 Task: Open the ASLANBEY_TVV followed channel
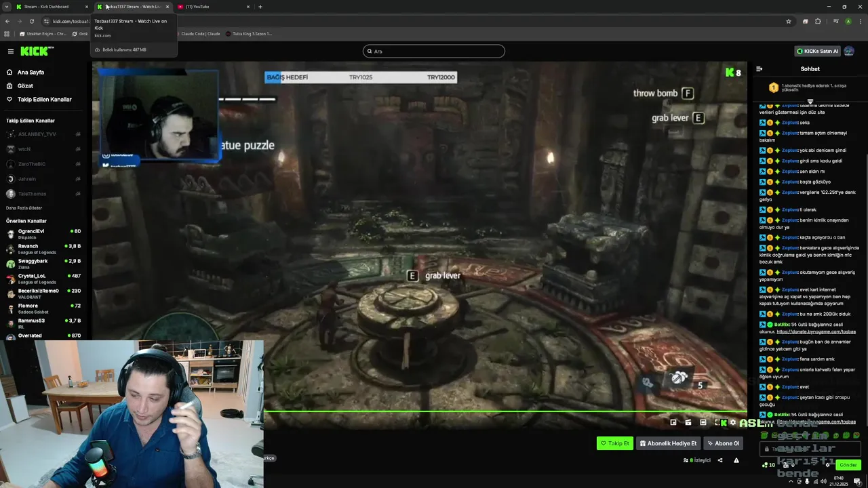(x=43, y=134)
